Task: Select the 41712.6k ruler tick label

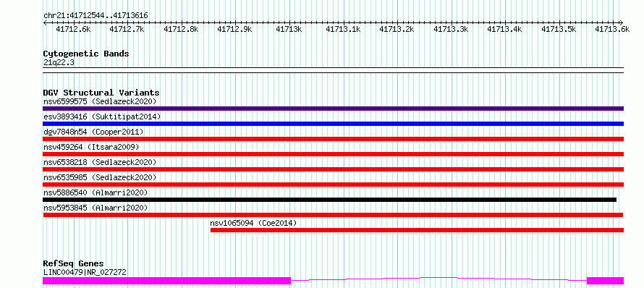Action: [x=73, y=29]
